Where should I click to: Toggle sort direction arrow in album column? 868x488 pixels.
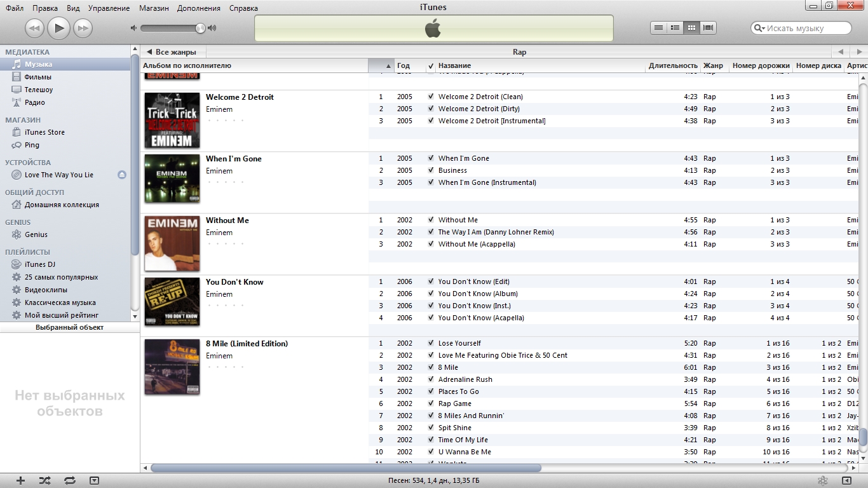pyautogui.click(x=388, y=65)
